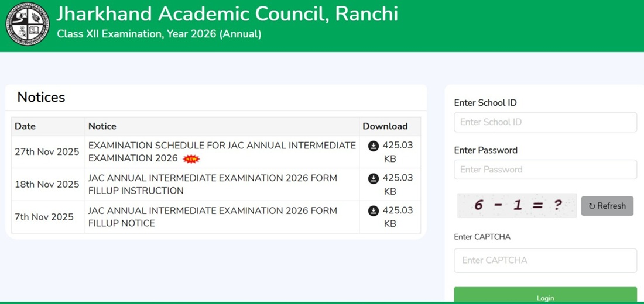Click into the Enter Password field
The width and height of the screenshot is (644, 304).
click(545, 170)
